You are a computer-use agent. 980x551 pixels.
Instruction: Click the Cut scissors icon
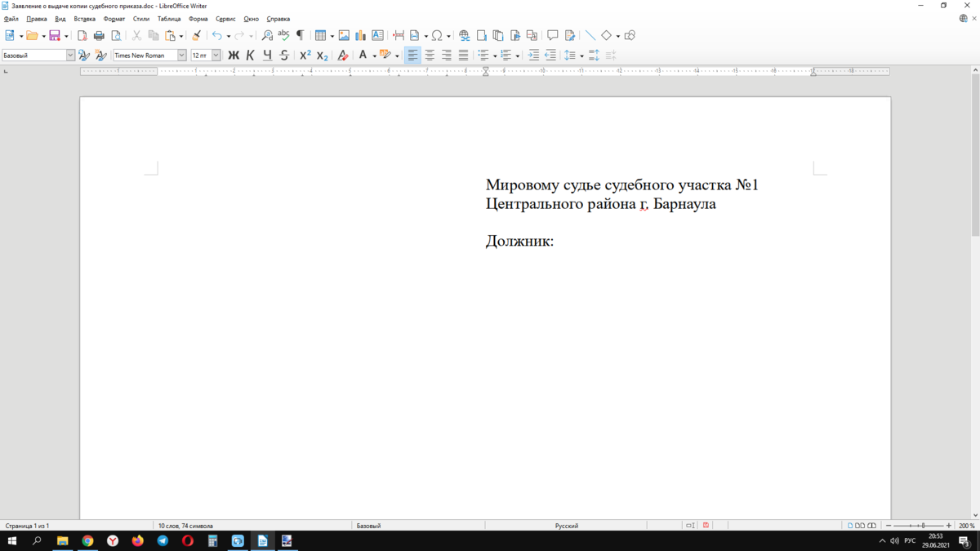[x=136, y=36]
